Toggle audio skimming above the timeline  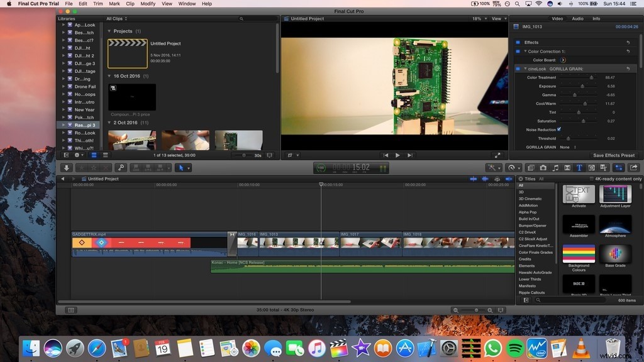click(484, 178)
